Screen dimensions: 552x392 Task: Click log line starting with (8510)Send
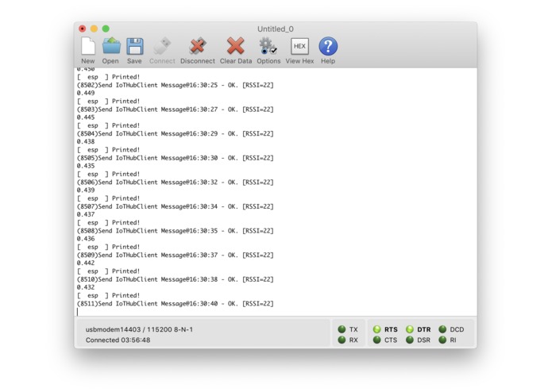175,279
